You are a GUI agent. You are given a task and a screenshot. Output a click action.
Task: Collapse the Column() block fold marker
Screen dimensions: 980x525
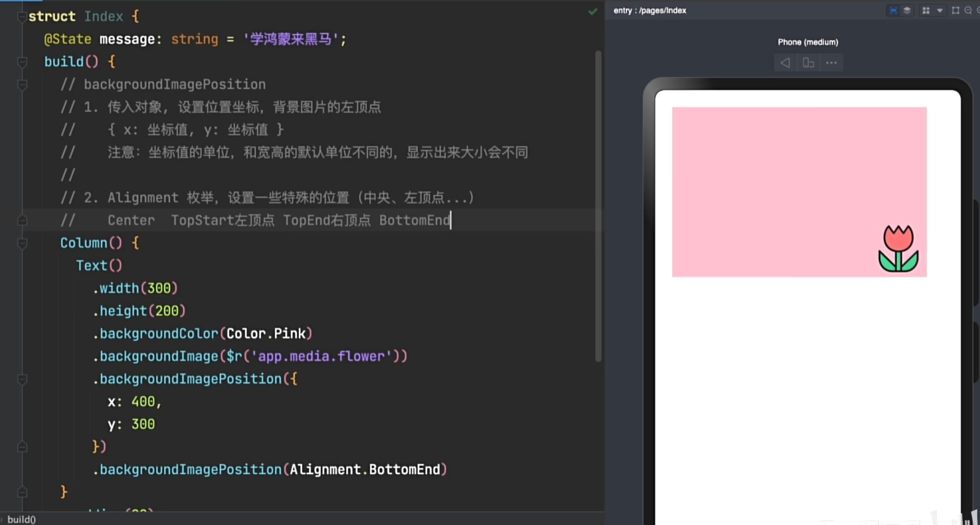click(x=22, y=243)
